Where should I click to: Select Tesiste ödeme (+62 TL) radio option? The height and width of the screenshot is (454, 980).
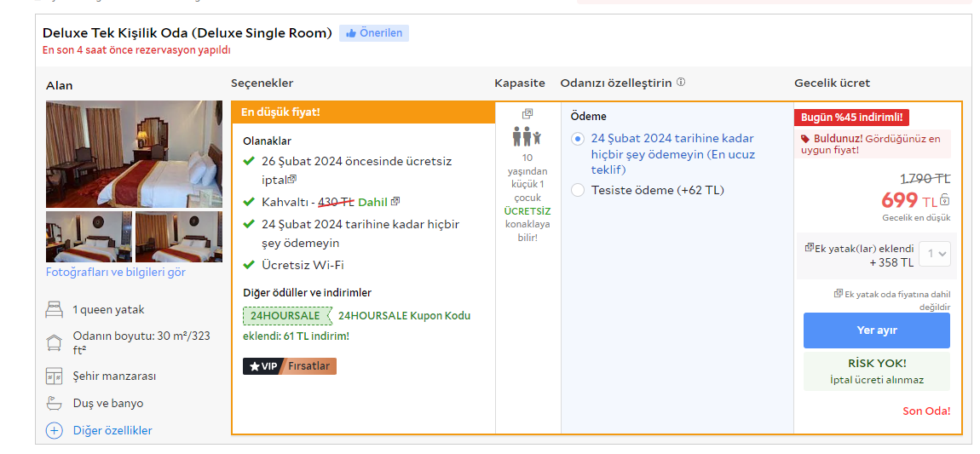click(x=579, y=190)
